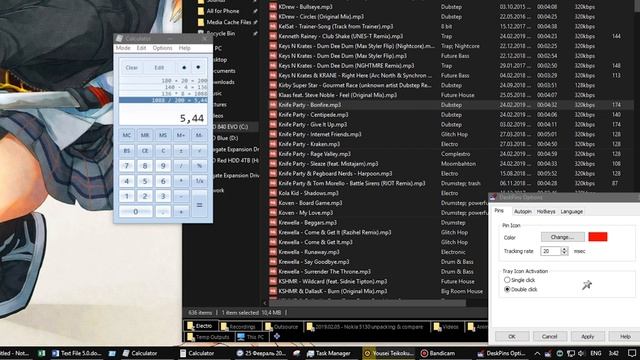Click the 1/x reciprocal key in Calculator
The width and height of the screenshot is (640, 360).
pos(199,181)
